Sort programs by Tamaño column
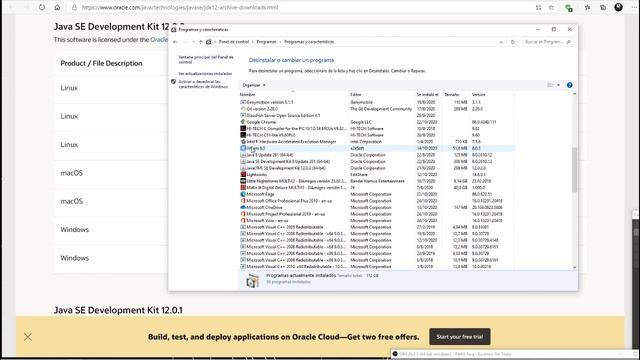Viewport: 640px width, 360px height. click(x=455, y=94)
